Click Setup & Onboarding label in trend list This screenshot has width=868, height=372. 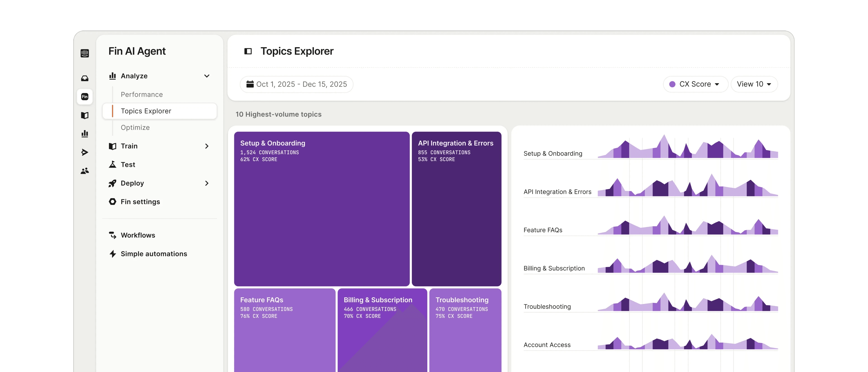point(553,153)
